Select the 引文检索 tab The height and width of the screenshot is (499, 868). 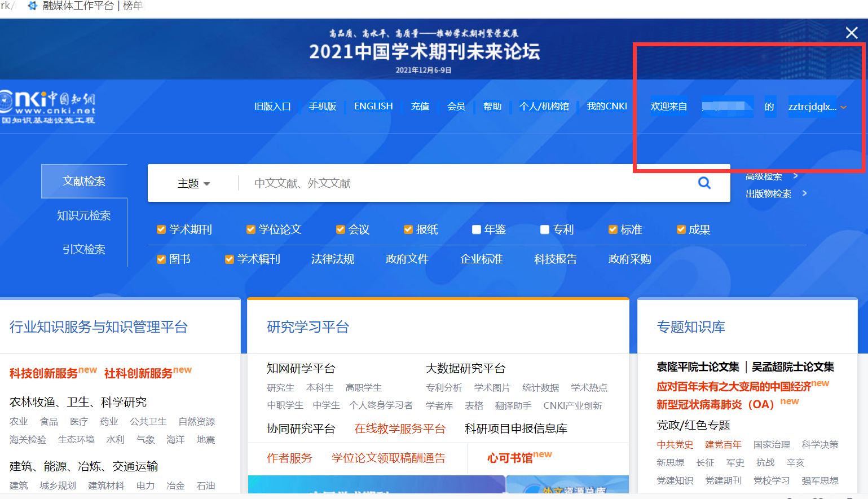pos(84,249)
